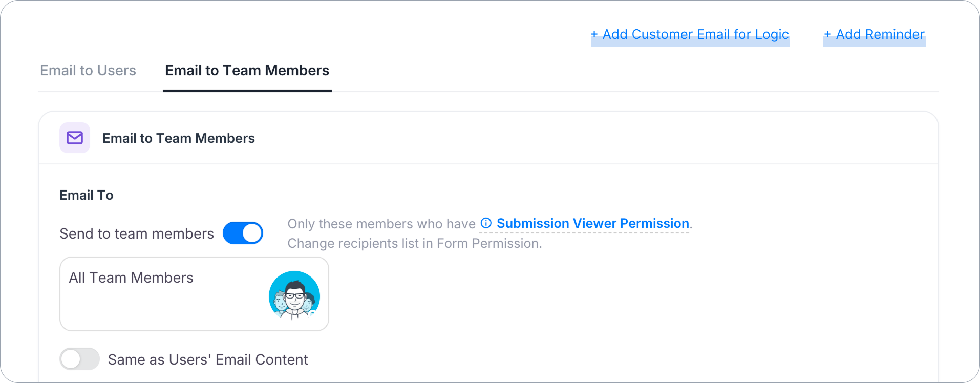Click the Add Reminder link
The width and height of the screenshot is (980, 383).
pos(875,34)
